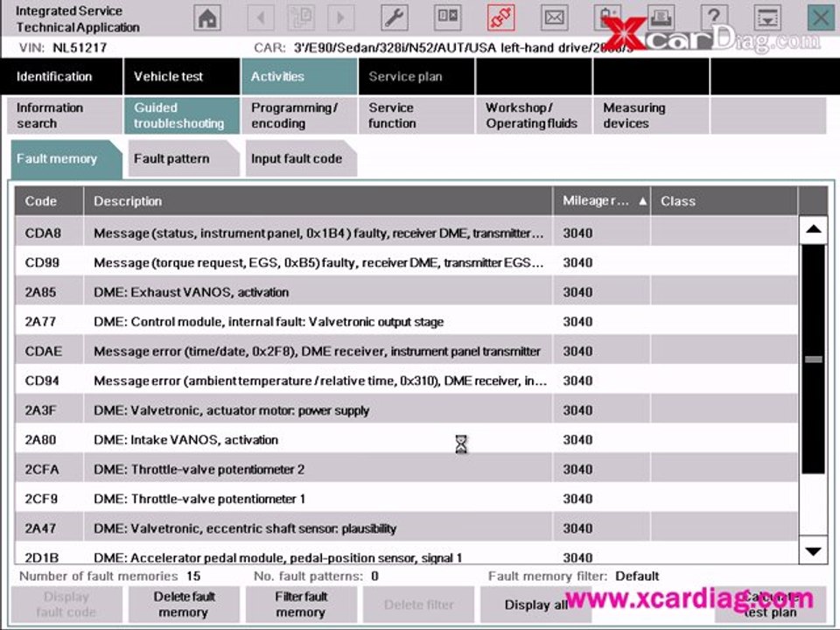Open the wrench settings icon

395,17
